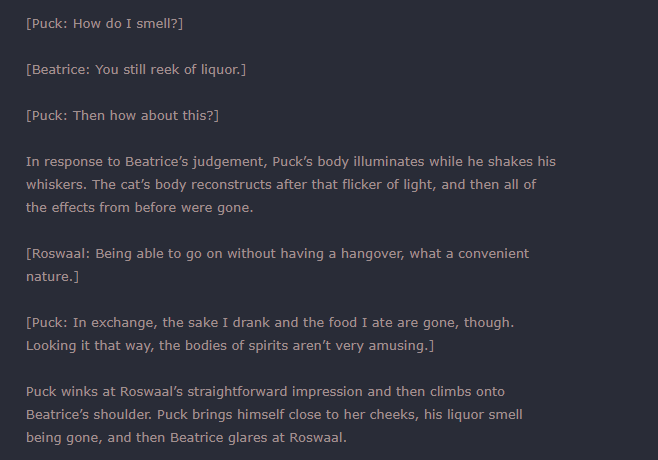Click the line 'Puck: How do I smell?'
This screenshot has height=460, width=658.
(x=104, y=24)
